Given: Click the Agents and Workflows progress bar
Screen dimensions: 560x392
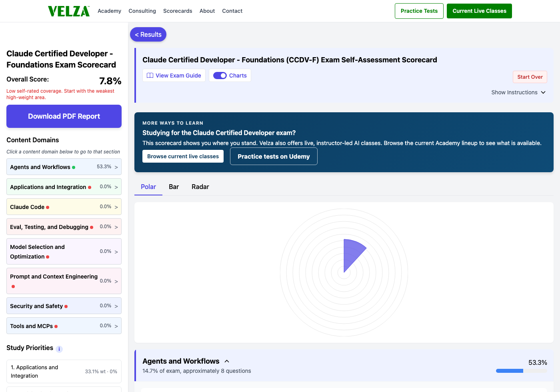Looking at the screenshot, I should coord(522,371).
